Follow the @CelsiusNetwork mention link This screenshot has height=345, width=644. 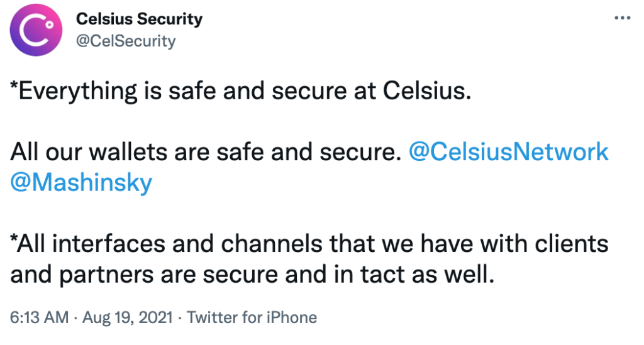pos(508,152)
